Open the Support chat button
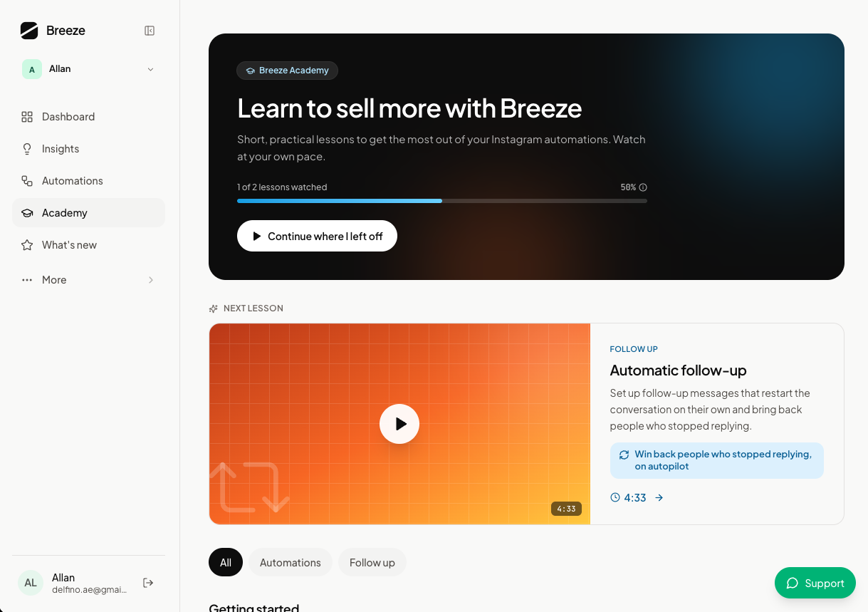Image resolution: width=868 pixels, height=612 pixels. [x=815, y=583]
